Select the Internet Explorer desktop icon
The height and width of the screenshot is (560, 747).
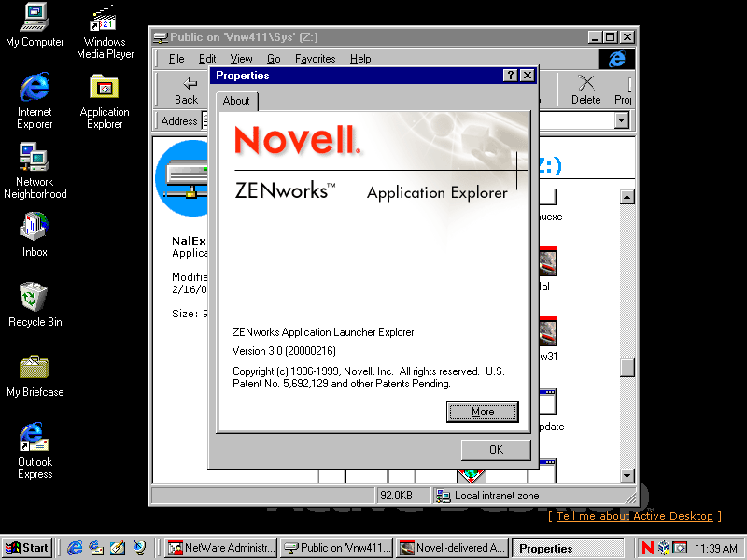tap(35, 101)
